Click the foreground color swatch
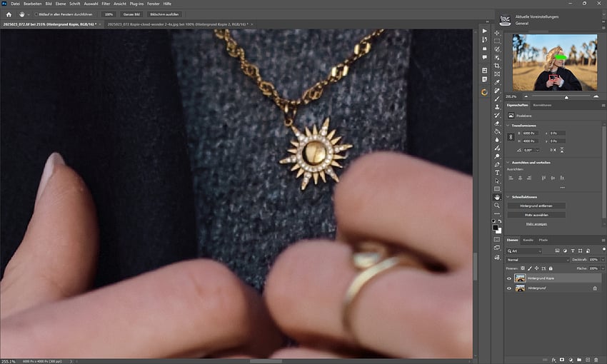 (x=496, y=228)
